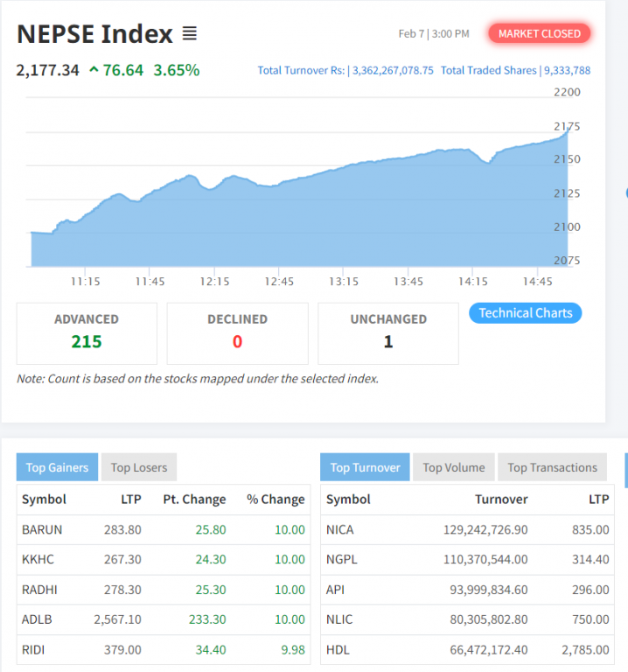Switch to the Top Losers tab
The height and width of the screenshot is (672, 628).
(x=139, y=467)
